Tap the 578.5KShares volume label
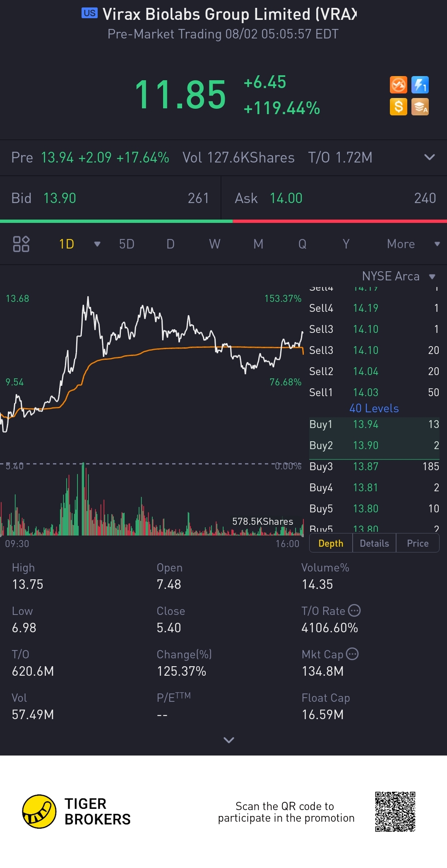This screenshot has width=447, height=868. [263, 521]
